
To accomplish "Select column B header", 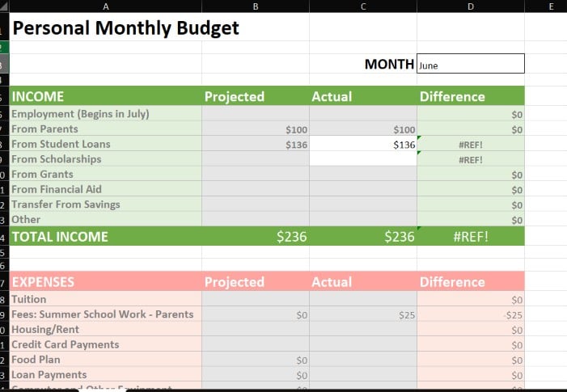I will (x=256, y=6).
